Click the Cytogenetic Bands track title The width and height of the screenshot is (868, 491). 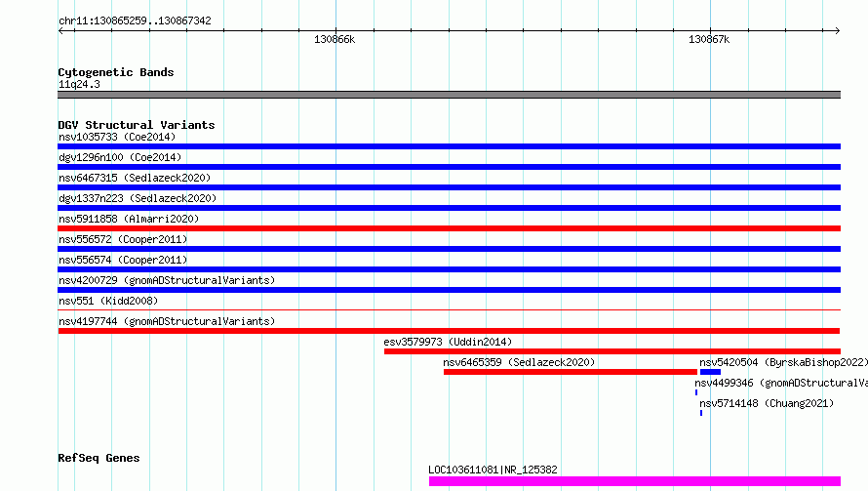(x=116, y=72)
